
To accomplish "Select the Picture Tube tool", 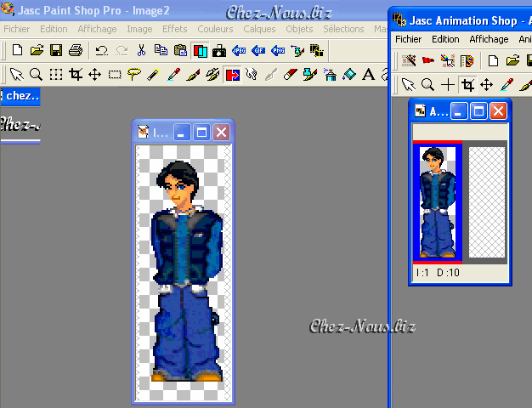I will [x=310, y=74].
